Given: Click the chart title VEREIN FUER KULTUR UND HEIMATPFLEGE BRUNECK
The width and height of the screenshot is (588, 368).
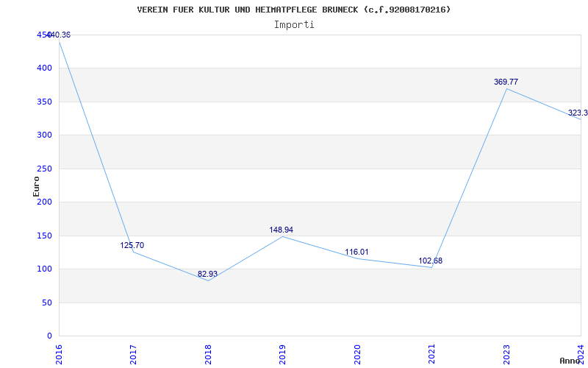Looking at the screenshot, I should pos(293,10).
